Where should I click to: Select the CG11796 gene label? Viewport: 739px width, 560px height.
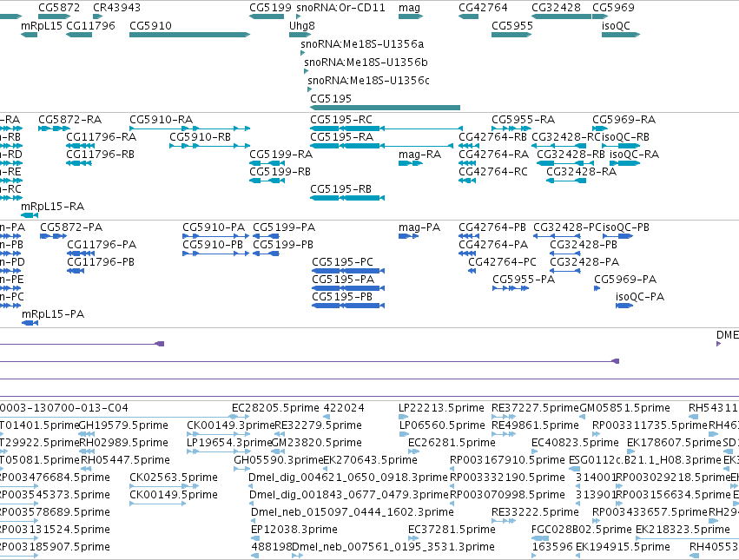tap(90, 26)
